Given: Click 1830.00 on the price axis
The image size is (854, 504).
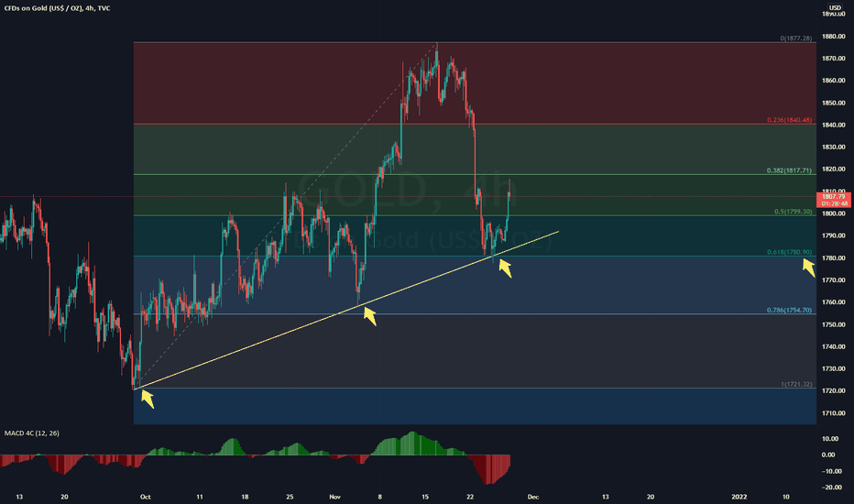Looking at the screenshot, I should (x=833, y=148).
